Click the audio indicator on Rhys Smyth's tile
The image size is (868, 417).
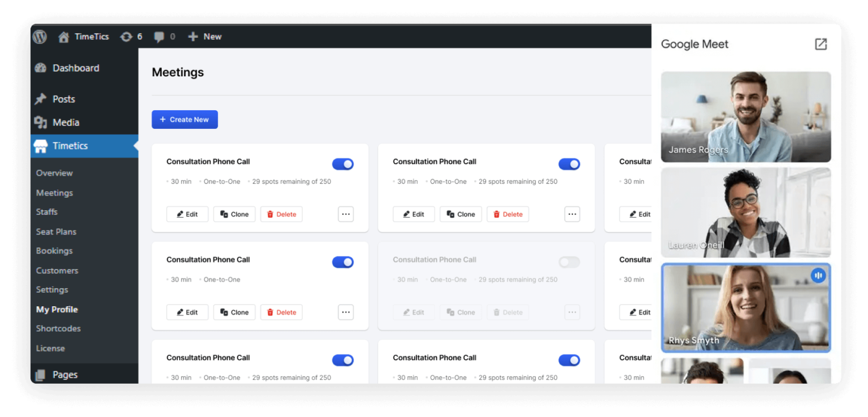[819, 275]
